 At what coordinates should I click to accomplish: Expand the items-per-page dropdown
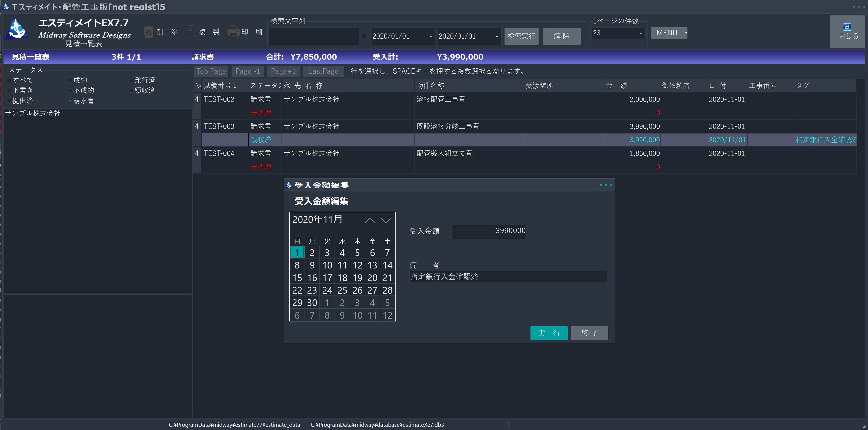pos(640,33)
